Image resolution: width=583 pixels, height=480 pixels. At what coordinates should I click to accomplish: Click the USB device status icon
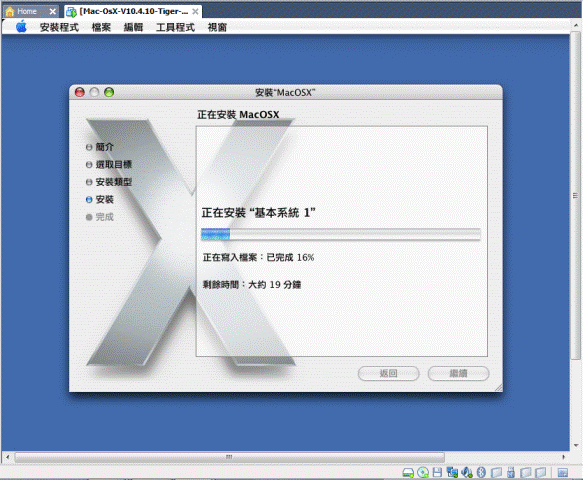click(x=511, y=473)
